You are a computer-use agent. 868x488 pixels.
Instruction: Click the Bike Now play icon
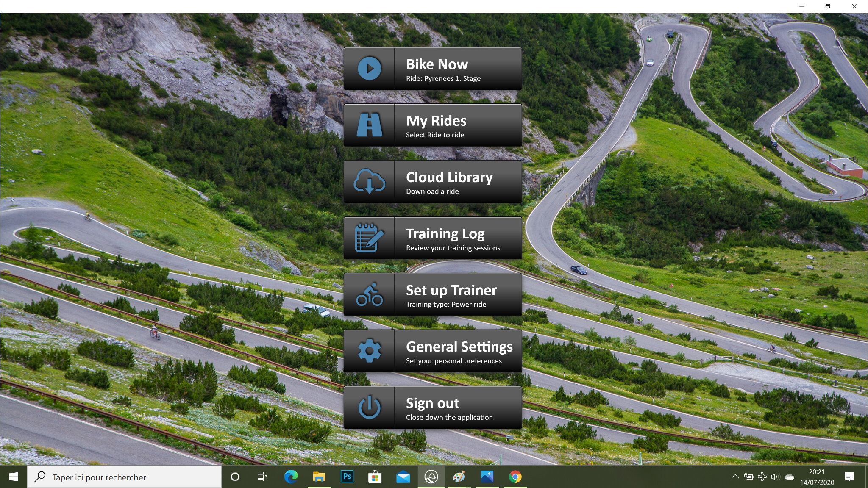[x=369, y=69]
